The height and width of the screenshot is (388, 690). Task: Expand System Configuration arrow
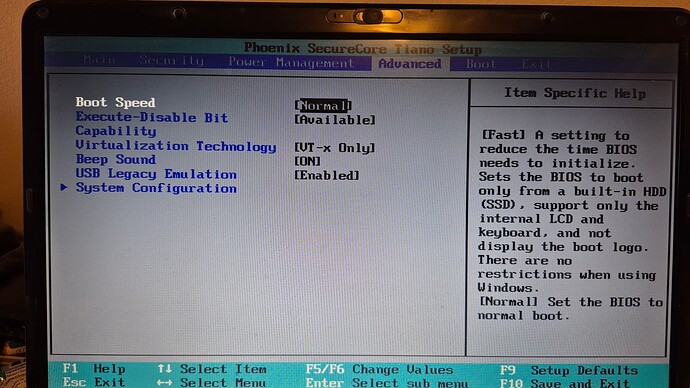point(64,187)
